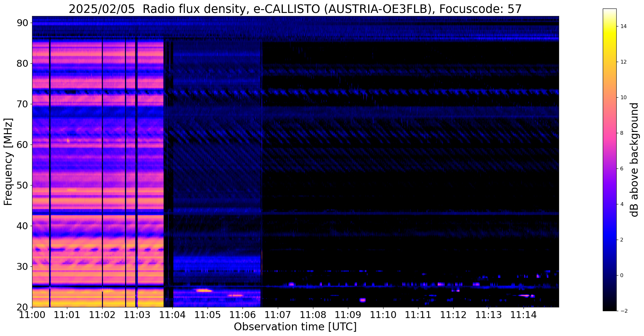Click the 11:09 time tick label
The image size is (644, 336).
pos(348,314)
